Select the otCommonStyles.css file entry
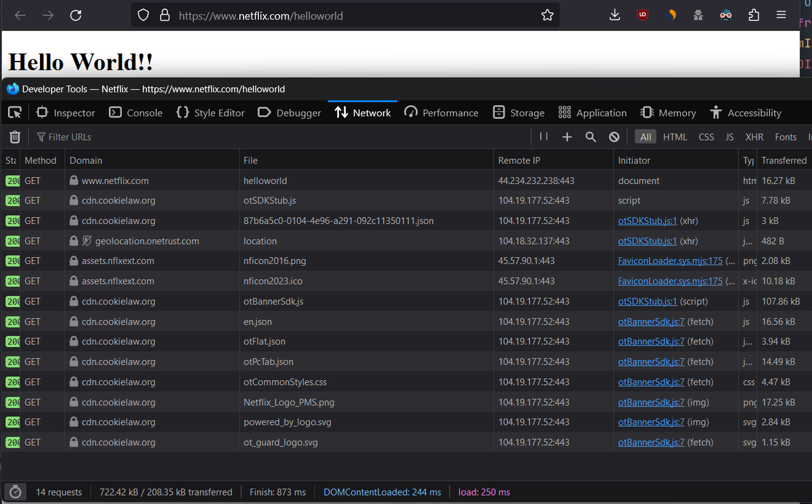Image resolution: width=812 pixels, height=504 pixels. click(x=285, y=382)
